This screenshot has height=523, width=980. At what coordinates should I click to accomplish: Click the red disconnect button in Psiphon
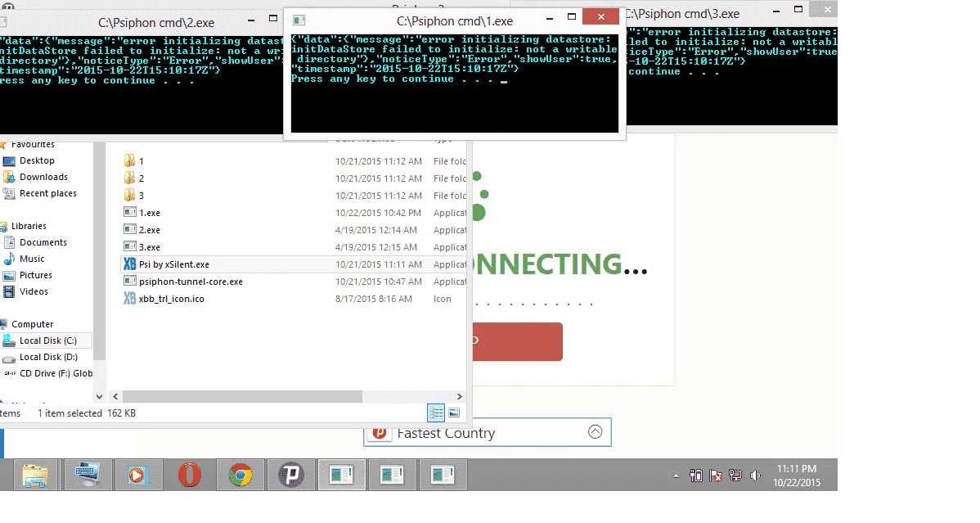tap(518, 341)
